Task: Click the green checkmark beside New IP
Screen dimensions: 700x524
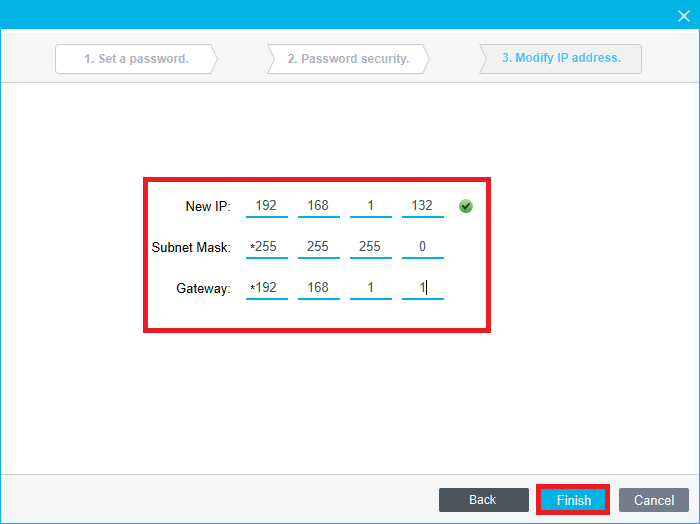Action: pos(466,206)
